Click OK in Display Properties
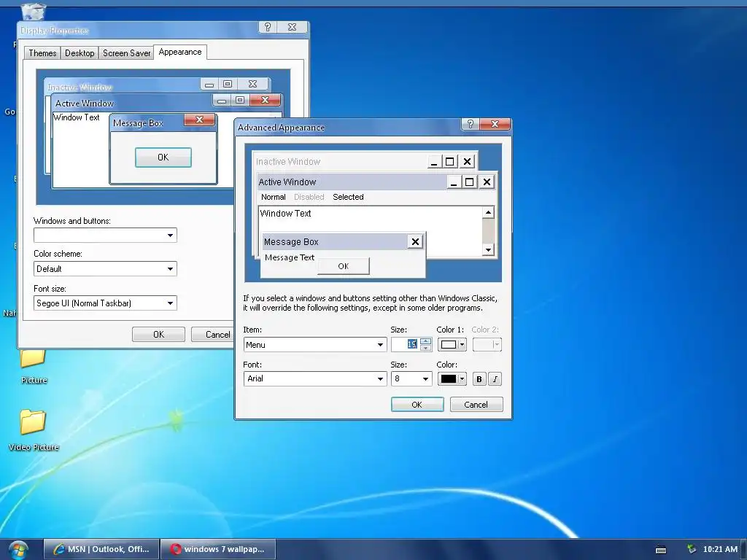Screen dimensions: 747x560 click(158, 334)
